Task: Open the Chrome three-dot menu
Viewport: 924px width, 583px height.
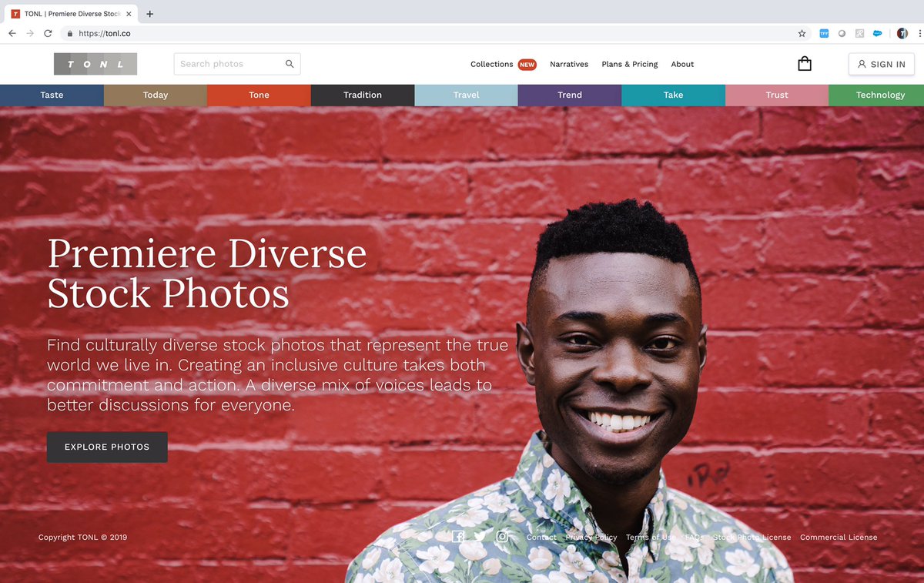Action: [x=919, y=33]
